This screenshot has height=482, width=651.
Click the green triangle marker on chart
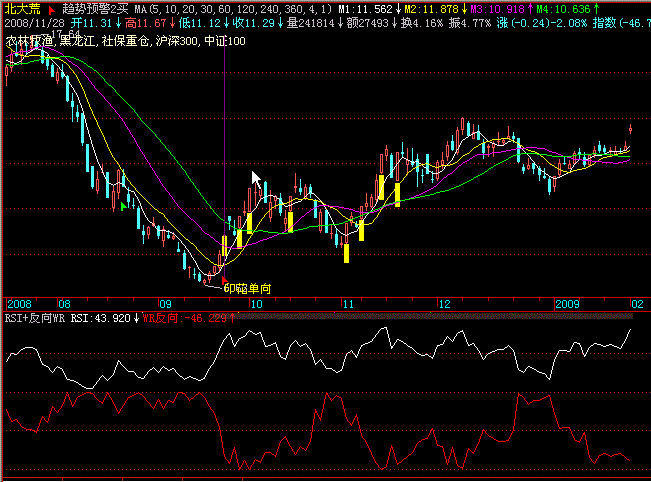click(124, 206)
